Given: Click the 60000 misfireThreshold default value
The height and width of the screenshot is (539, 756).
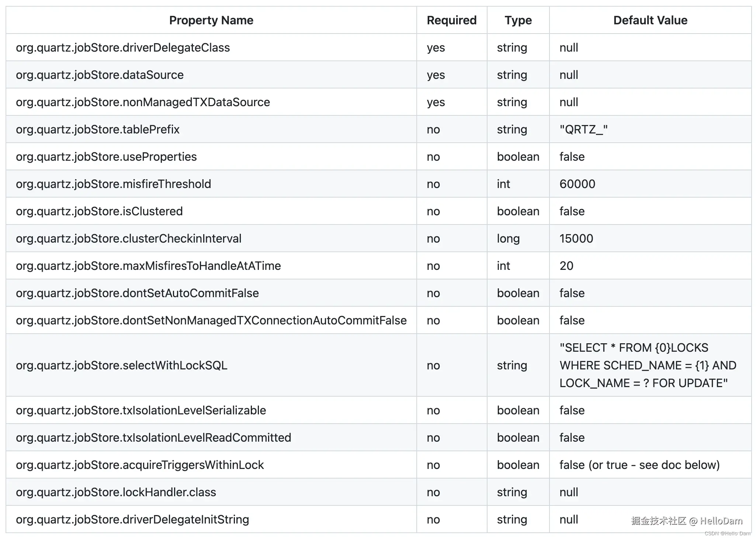Looking at the screenshot, I should click(577, 184).
